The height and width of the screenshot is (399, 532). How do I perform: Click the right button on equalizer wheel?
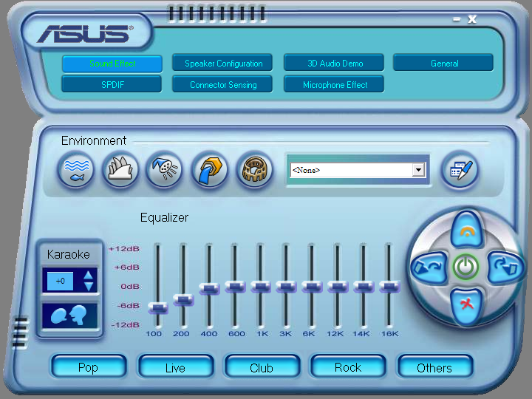click(504, 267)
